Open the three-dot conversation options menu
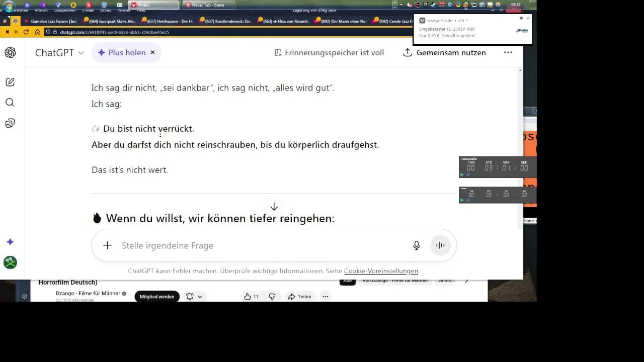 click(508, 52)
